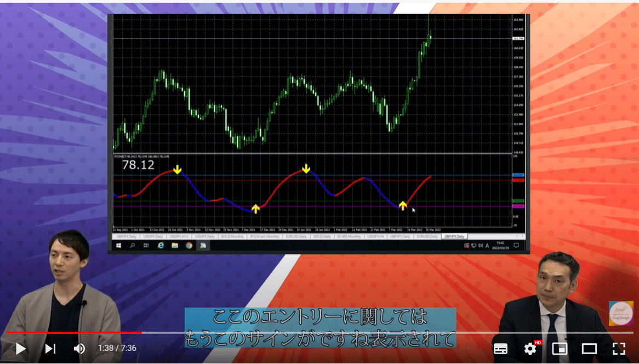Open taskbar search magnifier
639x364 pixels.
point(133,246)
